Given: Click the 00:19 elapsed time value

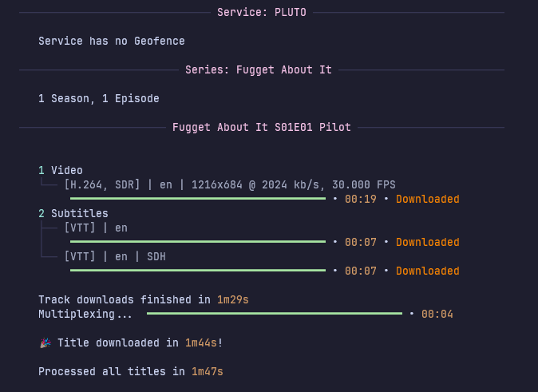Looking at the screenshot, I should coord(360,199).
